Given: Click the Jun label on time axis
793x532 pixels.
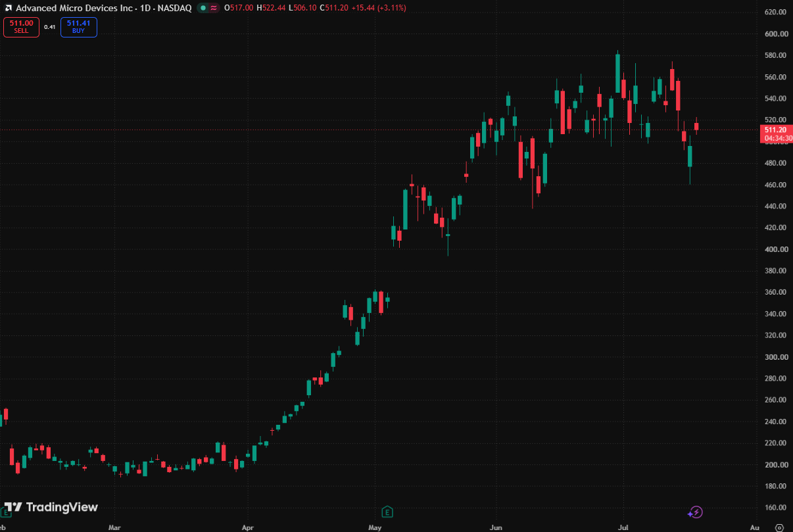Looking at the screenshot, I should (x=496, y=527).
